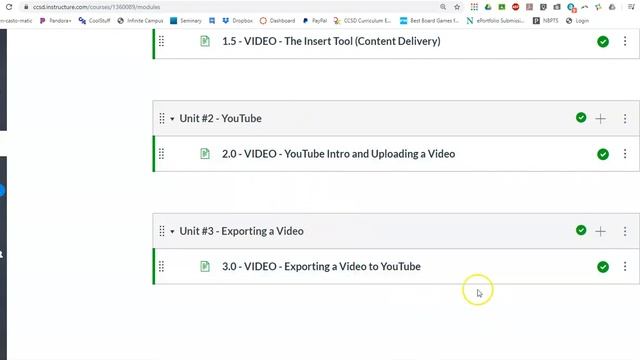Open options menu for item 1.5
The height and width of the screenshot is (360, 640).
pos(625,41)
